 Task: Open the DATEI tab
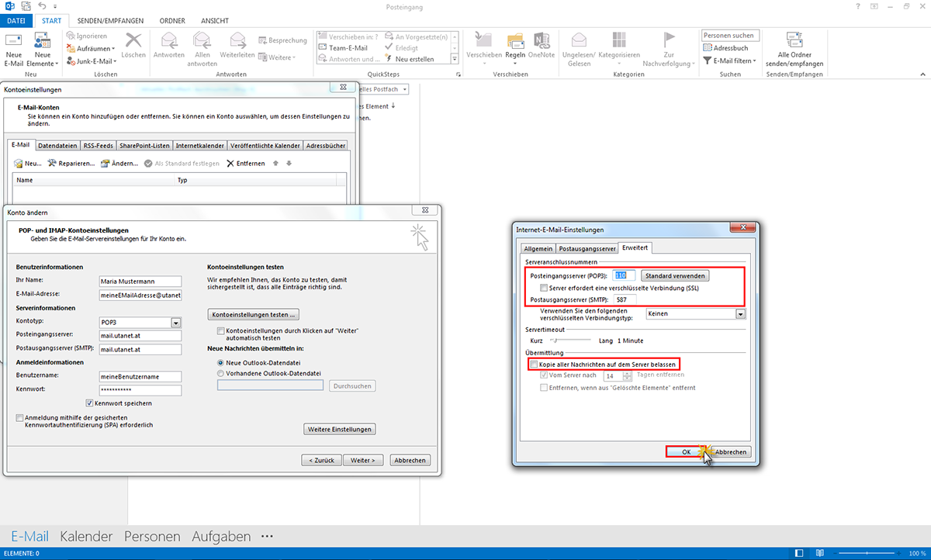coord(16,21)
